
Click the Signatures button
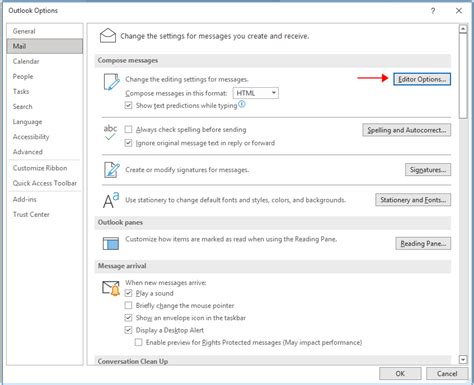[x=428, y=170]
